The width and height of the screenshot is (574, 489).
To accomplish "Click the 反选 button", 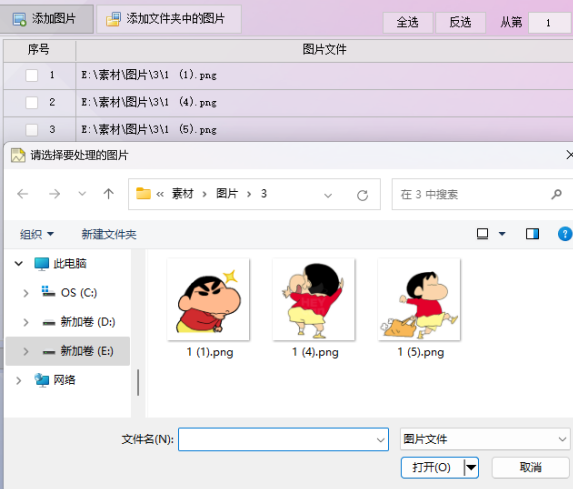I will point(461,22).
